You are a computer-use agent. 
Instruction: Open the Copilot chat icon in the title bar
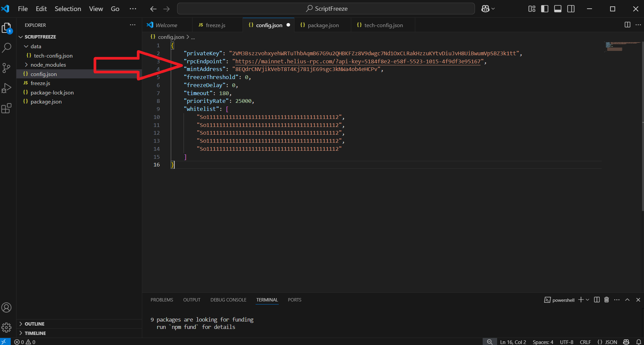(485, 9)
